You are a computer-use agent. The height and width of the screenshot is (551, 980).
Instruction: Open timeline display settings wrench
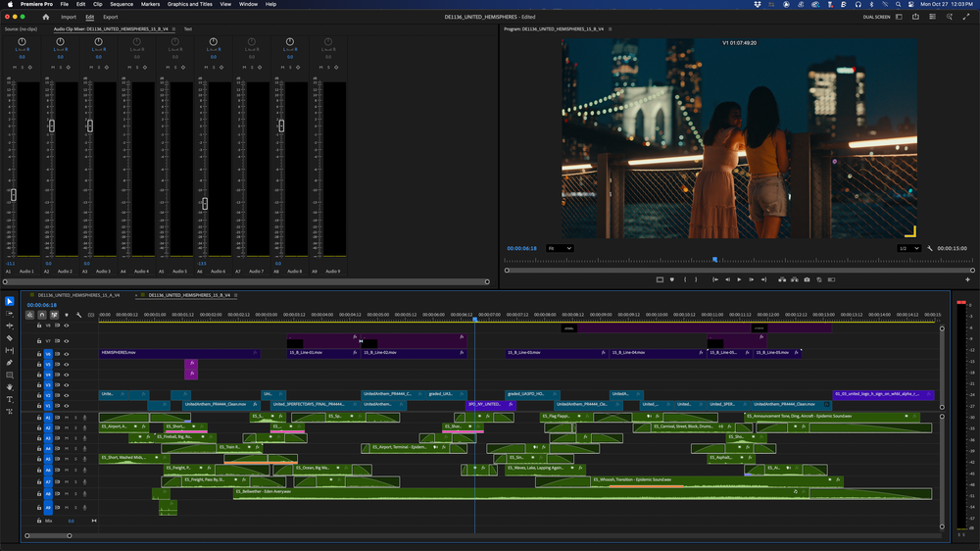coord(78,316)
